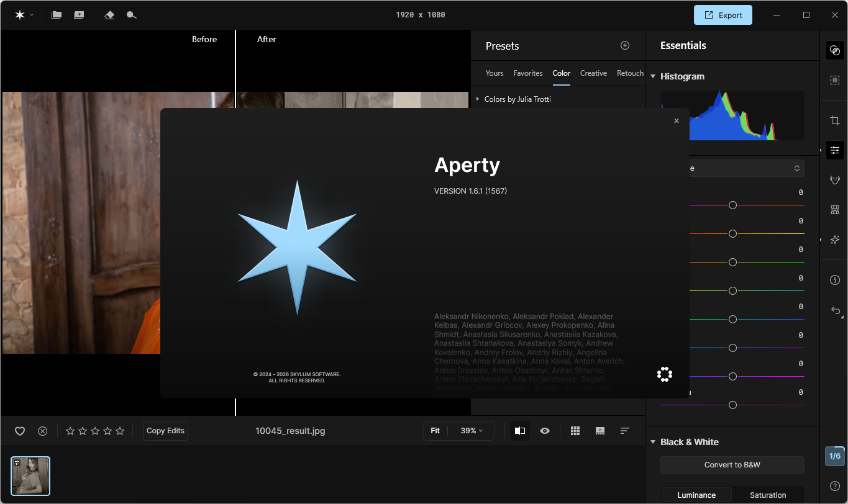
Task: Switch to the Favorites presets tab
Action: [528, 73]
